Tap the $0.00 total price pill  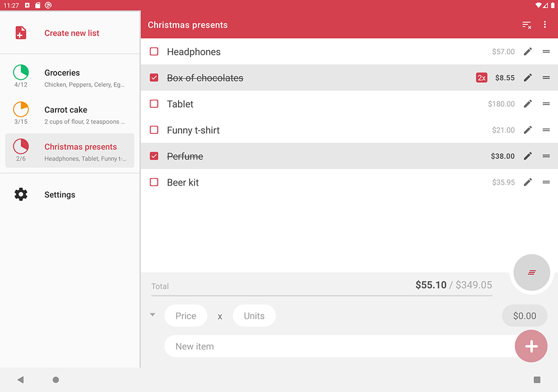coord(524,316)
